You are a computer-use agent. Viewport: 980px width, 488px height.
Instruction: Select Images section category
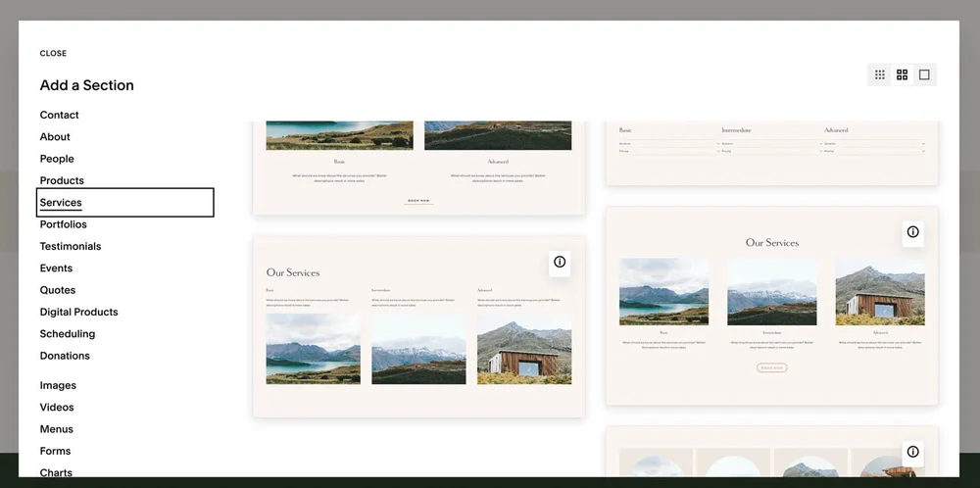pos(58,385)
